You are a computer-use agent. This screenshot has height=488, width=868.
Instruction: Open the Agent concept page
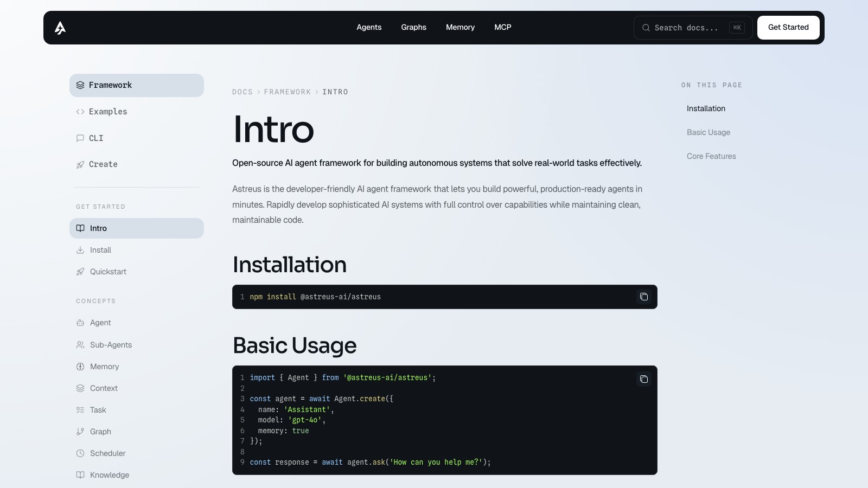coord(137,323)
